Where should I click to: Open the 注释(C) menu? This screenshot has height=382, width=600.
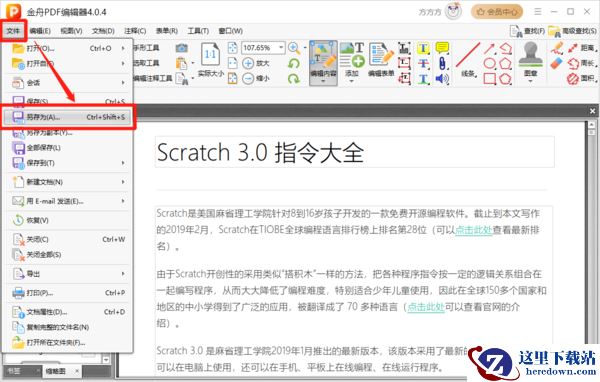point(135,31)
